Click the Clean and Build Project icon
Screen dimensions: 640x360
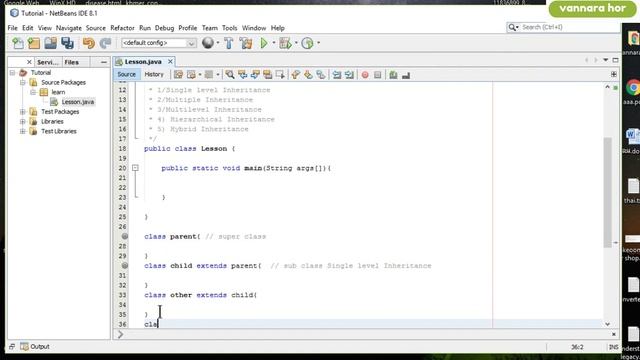point(246,43)
